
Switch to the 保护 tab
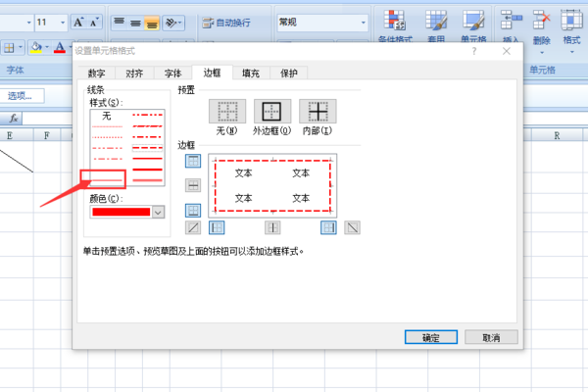(289, 73)
